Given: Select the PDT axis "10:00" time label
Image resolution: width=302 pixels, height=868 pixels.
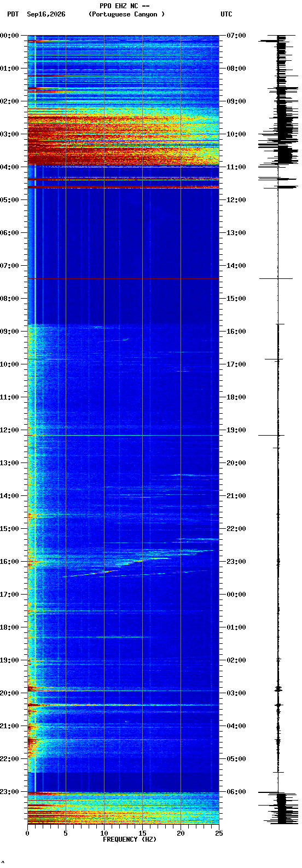Looking at the screenshot, I should (9, 364).
